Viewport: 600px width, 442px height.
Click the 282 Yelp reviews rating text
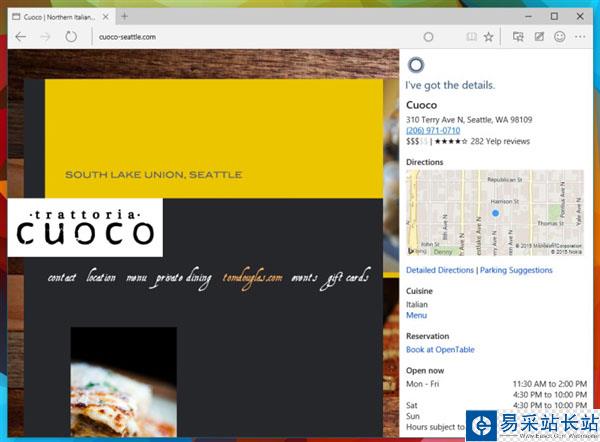click(500, 141)
